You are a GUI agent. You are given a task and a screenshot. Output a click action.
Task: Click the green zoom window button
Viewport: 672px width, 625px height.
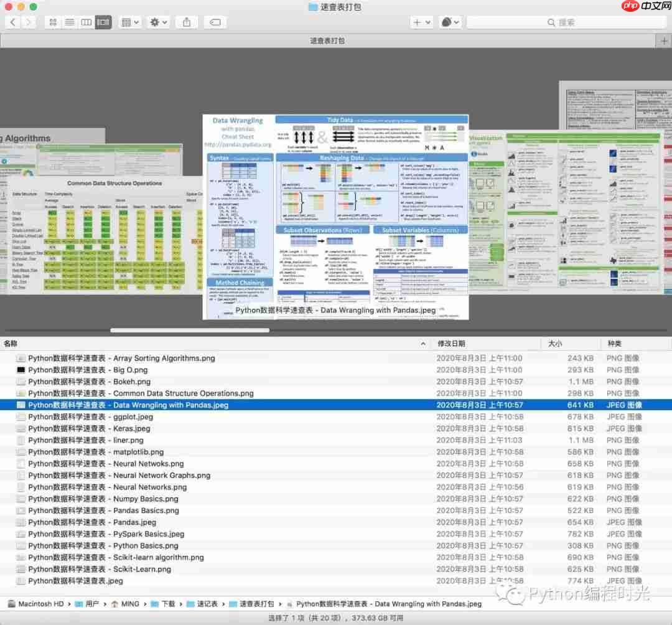pos(33,6)
